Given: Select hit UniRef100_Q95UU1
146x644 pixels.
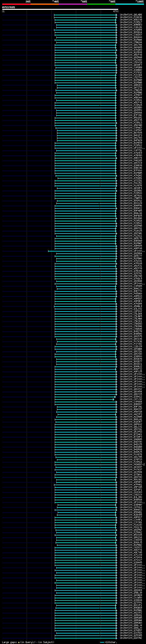Looking at the screenshot, I should click(131, 615).
